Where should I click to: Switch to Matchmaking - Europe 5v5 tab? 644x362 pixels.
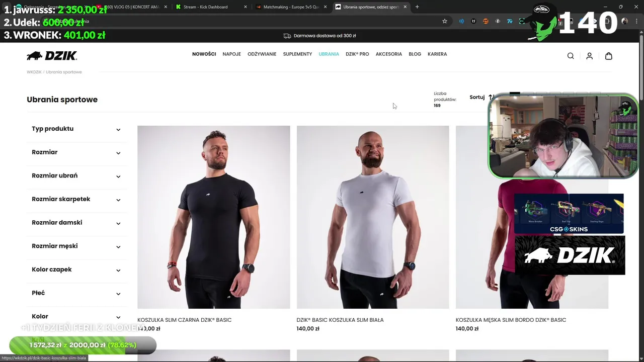[291, 7]
